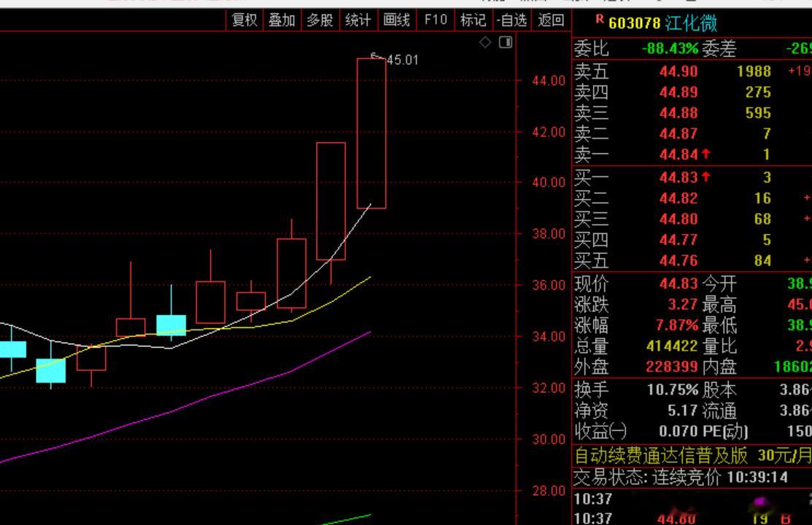Select 买一 price 44.83
812x525 pixels.
[678, 178]
